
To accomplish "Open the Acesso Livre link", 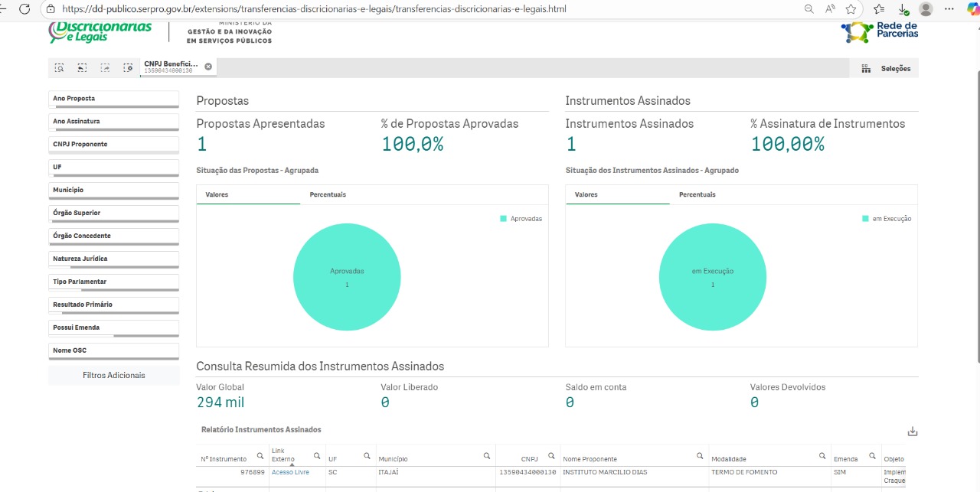I will pos(290,473).
